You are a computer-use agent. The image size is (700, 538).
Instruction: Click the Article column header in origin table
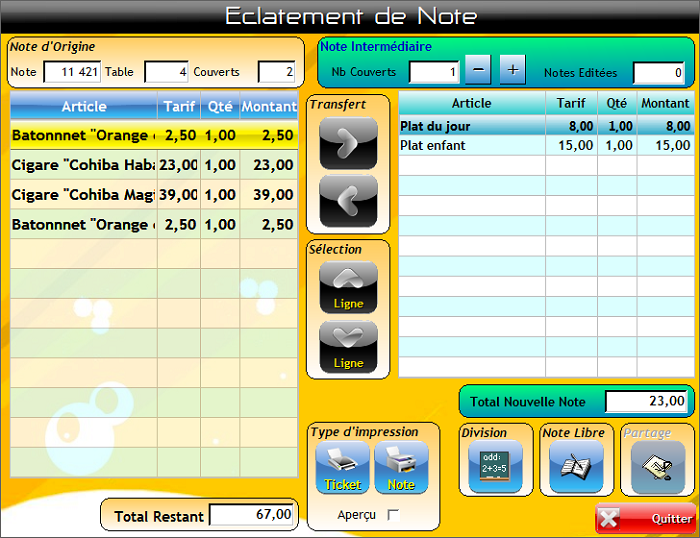point(84,107)
